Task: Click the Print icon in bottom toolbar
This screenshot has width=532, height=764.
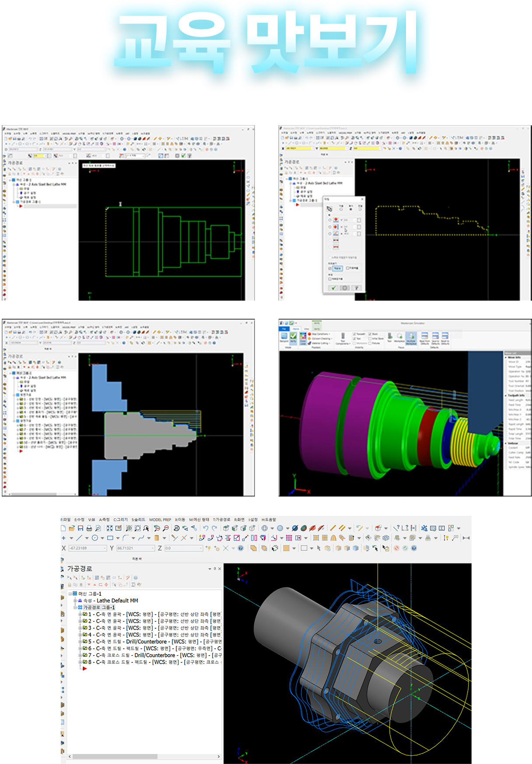Action: [x=89, y=528]
